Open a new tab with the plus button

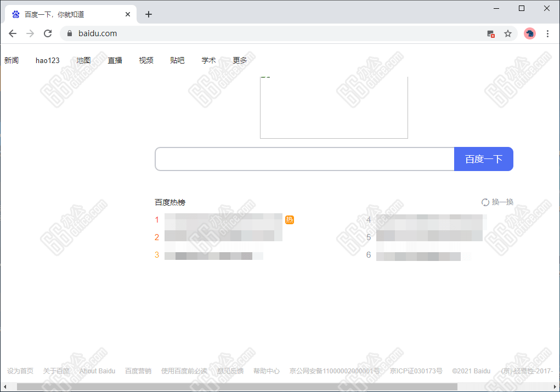click(149, 14)
